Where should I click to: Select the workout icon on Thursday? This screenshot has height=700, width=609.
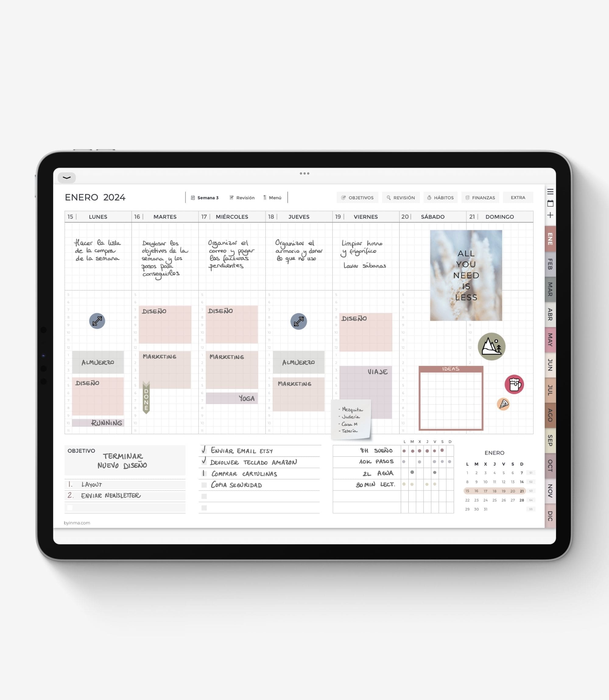tap(298, 321)
